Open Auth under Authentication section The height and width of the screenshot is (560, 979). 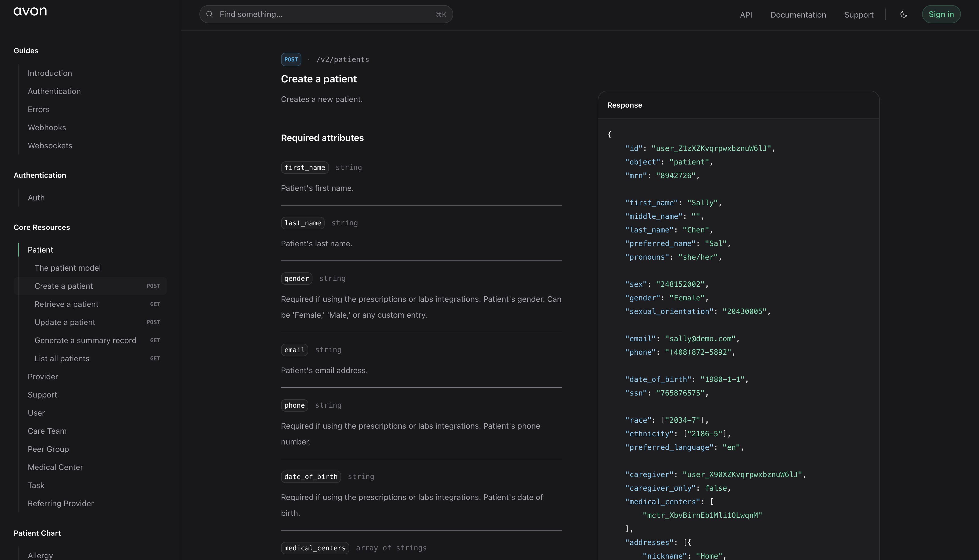pos(36,198)
